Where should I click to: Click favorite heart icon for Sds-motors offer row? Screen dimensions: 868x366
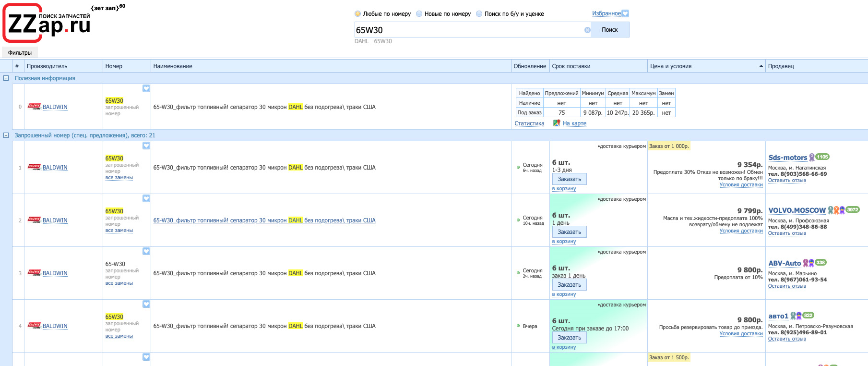coord(146,146)
